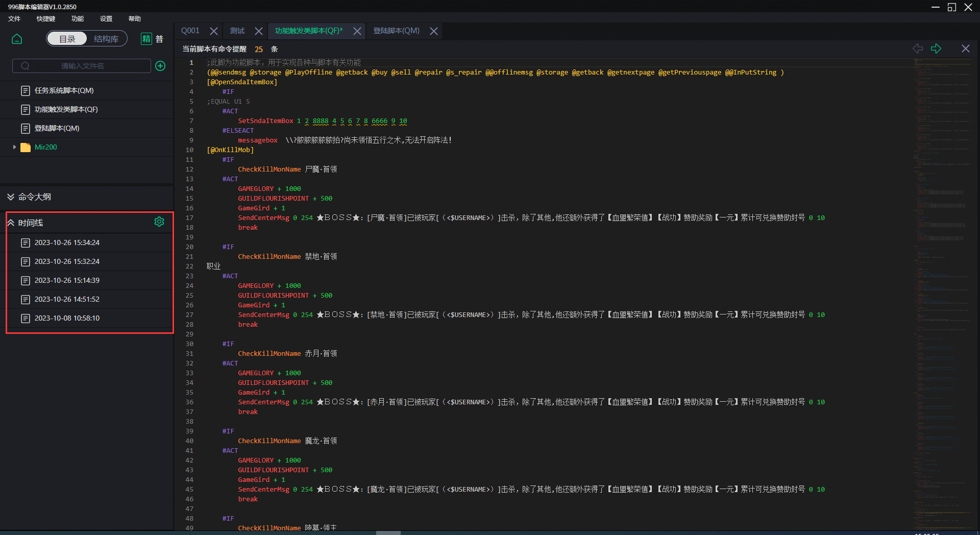Viewport: 980px width, 535px height.
Task: Open the 文件 menu
Action: click(14, 19)
